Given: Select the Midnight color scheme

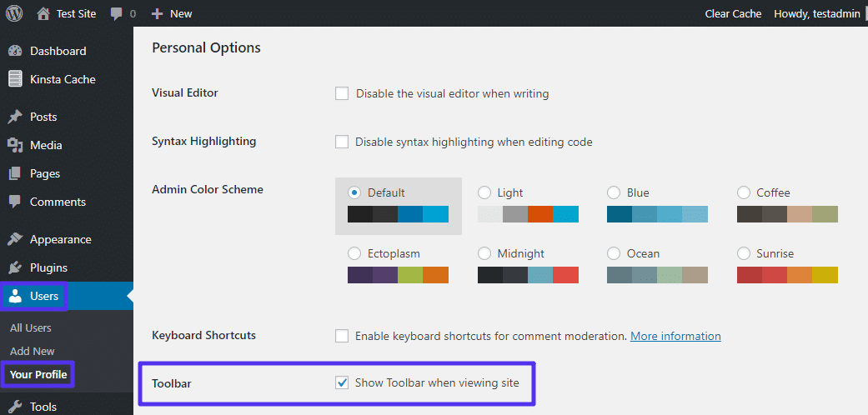Looking at the screenshot, I should (x=484, y=253).
